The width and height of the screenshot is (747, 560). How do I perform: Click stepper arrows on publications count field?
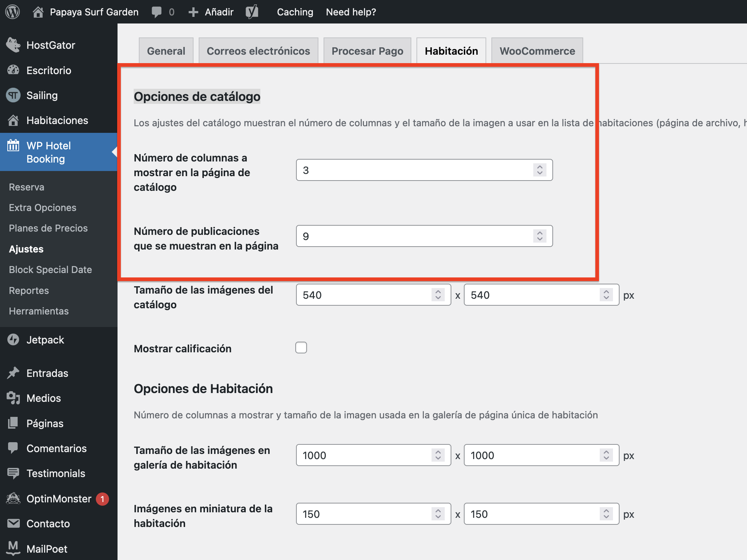click(539, 236)
